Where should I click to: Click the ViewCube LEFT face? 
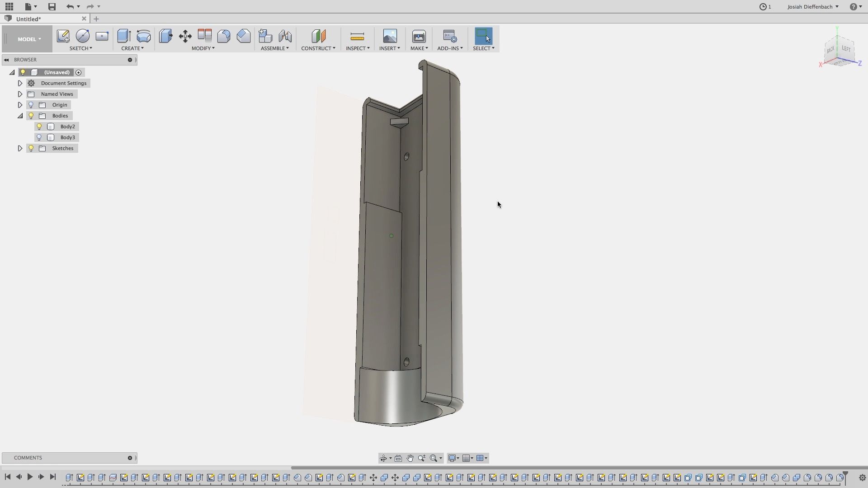pyautogui.click(x=846, y=49)
